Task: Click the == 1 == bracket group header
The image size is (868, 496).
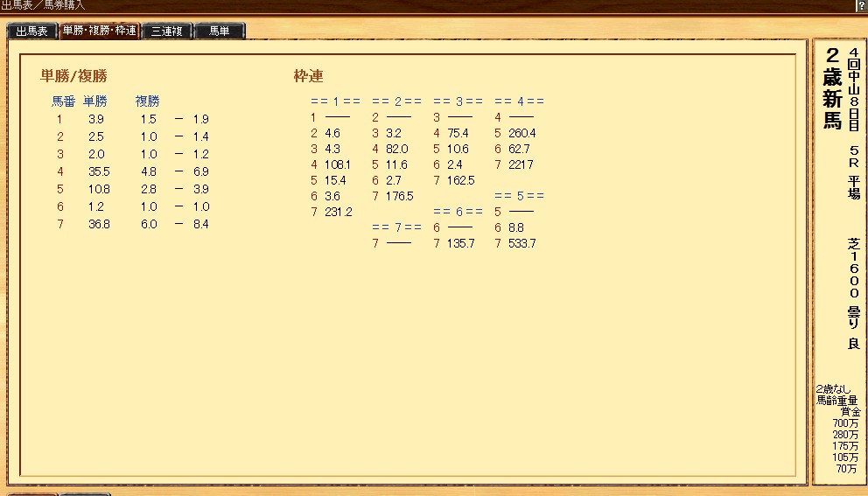Action: click(x=335, y=101)
